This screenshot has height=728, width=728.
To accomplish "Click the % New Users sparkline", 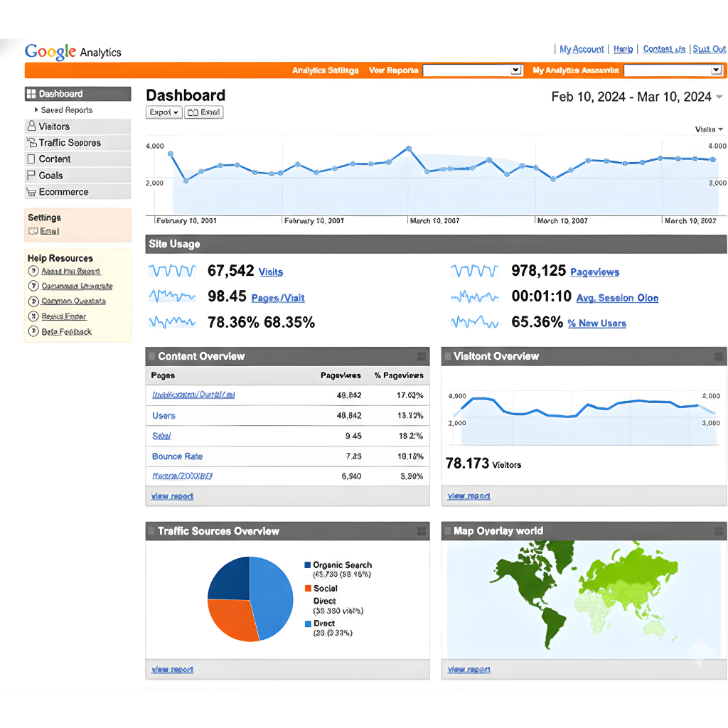I will 474,321.
